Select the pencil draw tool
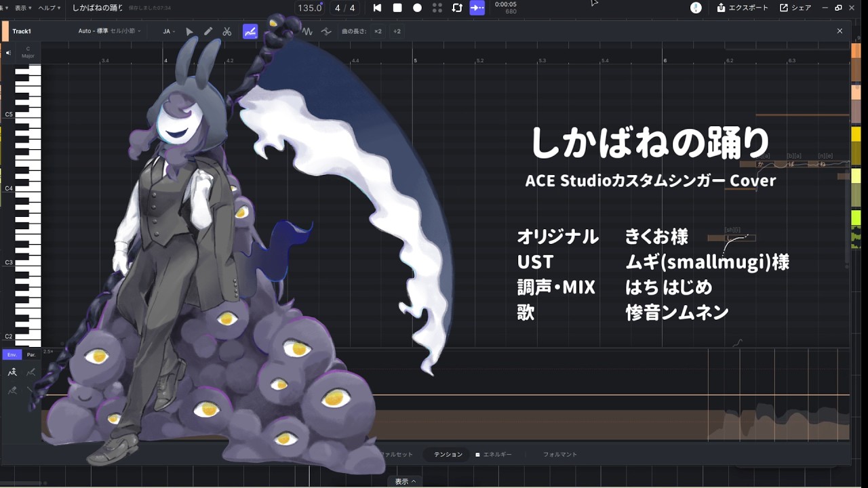This screenshot has width=868, height=488. click(208, 31)
